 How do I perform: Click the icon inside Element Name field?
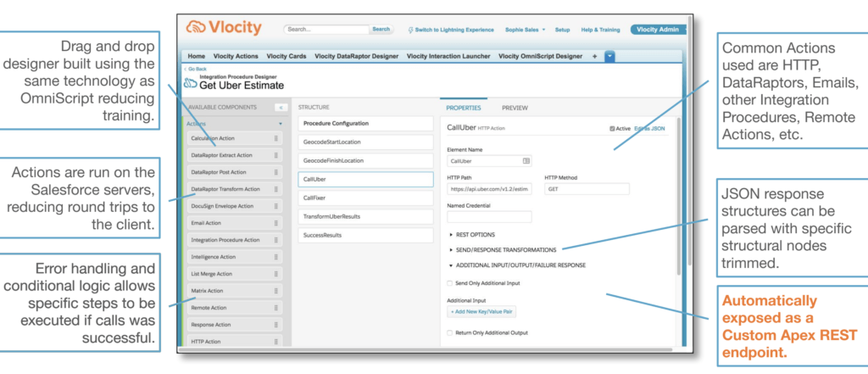526,160
